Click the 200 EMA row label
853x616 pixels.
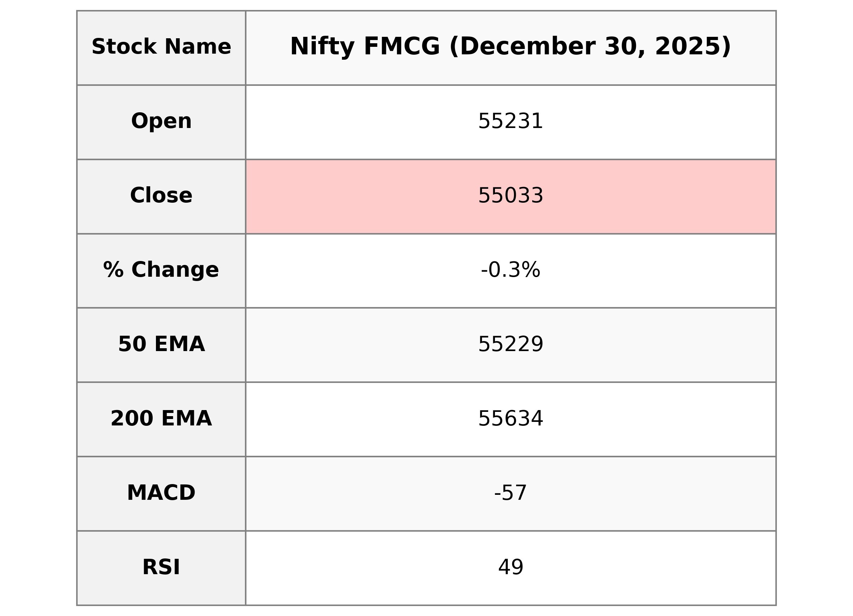click(x=161, y=419)
